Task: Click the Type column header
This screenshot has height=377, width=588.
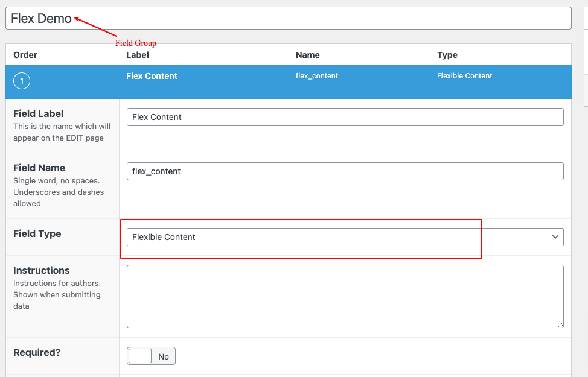Action: [x=447, y=55]
